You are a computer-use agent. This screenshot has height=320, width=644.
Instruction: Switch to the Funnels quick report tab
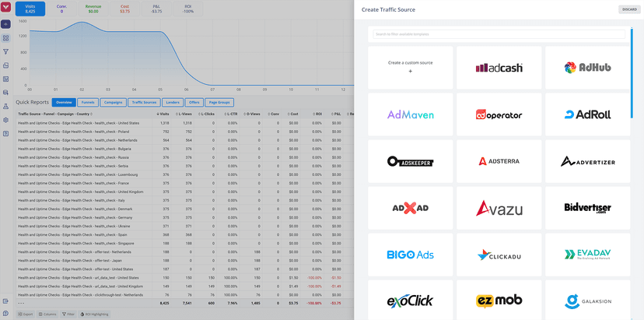(x=87, y=102)
